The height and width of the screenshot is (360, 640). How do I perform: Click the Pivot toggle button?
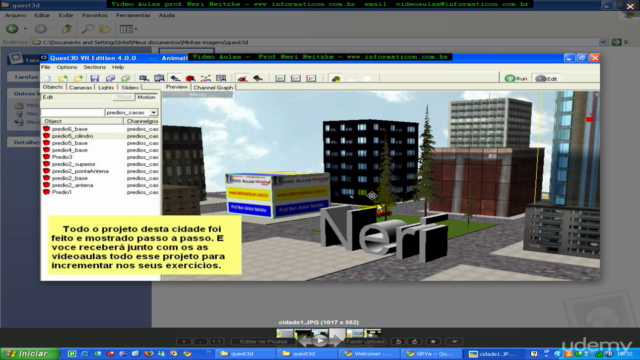[x=124, y=97]
